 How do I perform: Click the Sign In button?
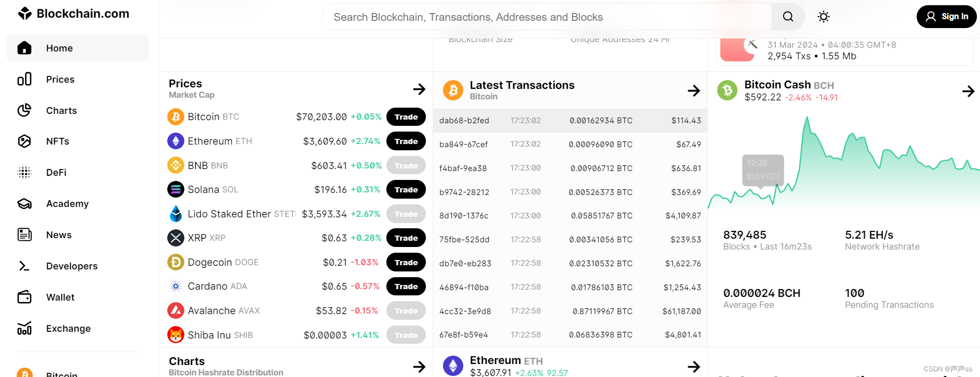[946, 17]
